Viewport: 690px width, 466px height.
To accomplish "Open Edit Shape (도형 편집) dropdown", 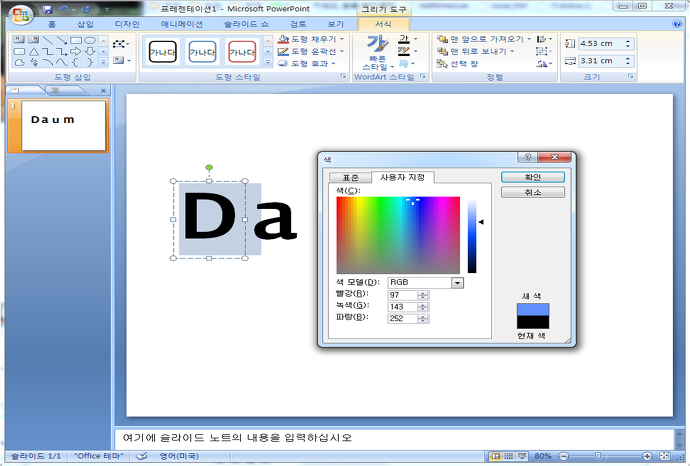I will point(121,44).
